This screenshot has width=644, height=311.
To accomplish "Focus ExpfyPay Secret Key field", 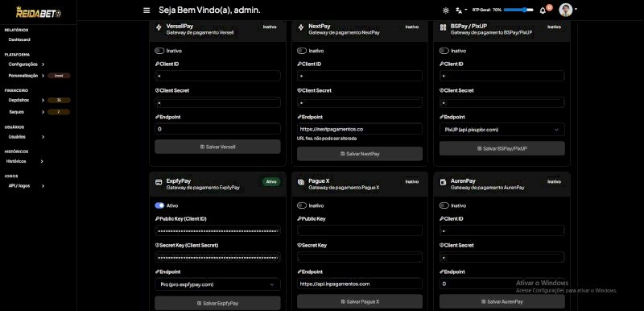I will click(x=217, y=257).
